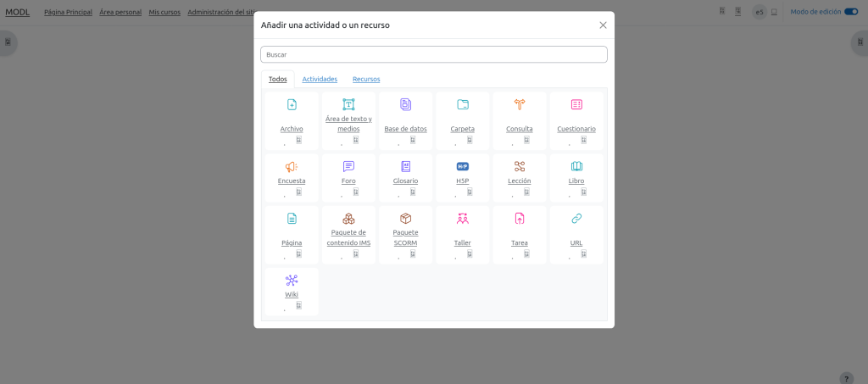Switch to the Actividades tab
Viewport: 868px width, 384px height.
[320, 79]
